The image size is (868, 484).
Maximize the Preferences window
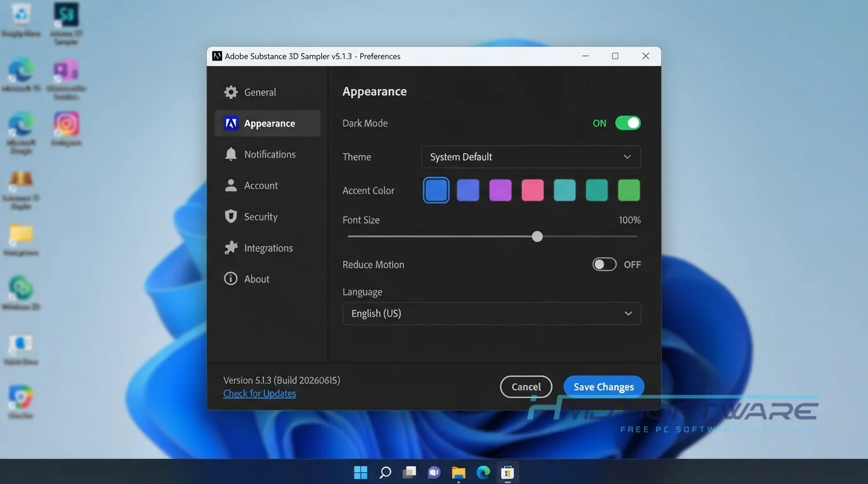pyautogui.click(x=615, y=56)
